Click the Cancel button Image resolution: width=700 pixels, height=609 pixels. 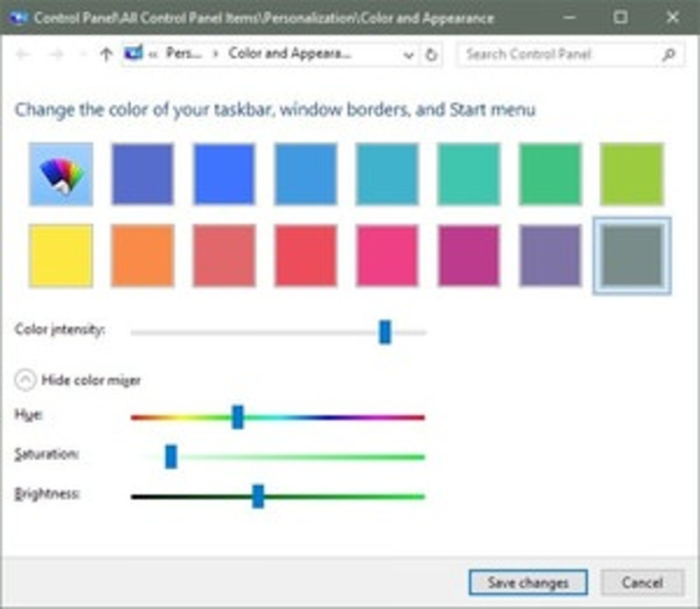pos(642,582)
